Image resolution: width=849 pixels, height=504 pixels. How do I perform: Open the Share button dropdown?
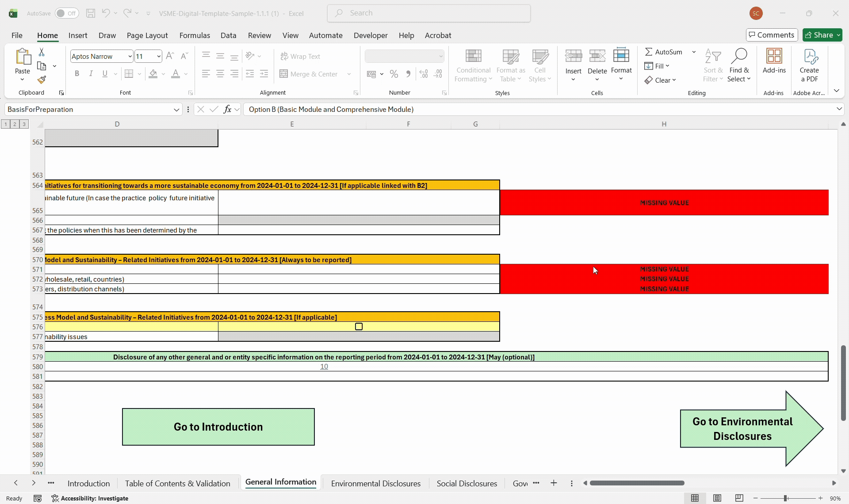(x=838, y=35)
